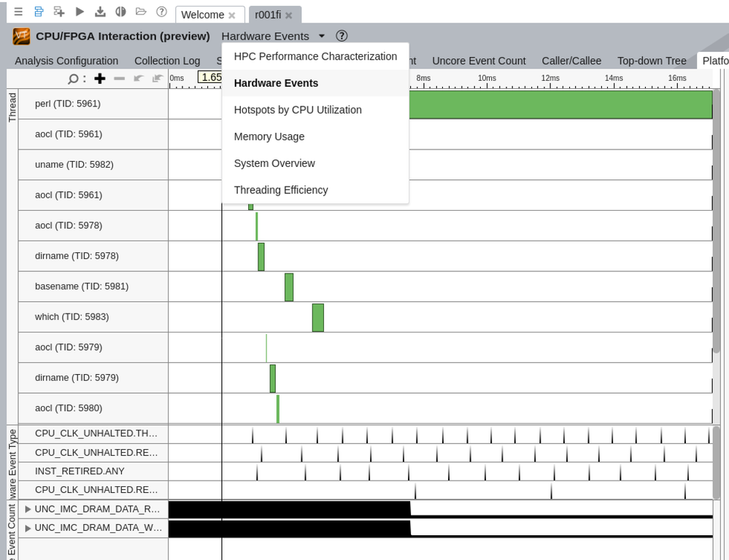This screenshot has height=560, width=729.
Task: Click the open result folder icon
Action: pos(141,12)
